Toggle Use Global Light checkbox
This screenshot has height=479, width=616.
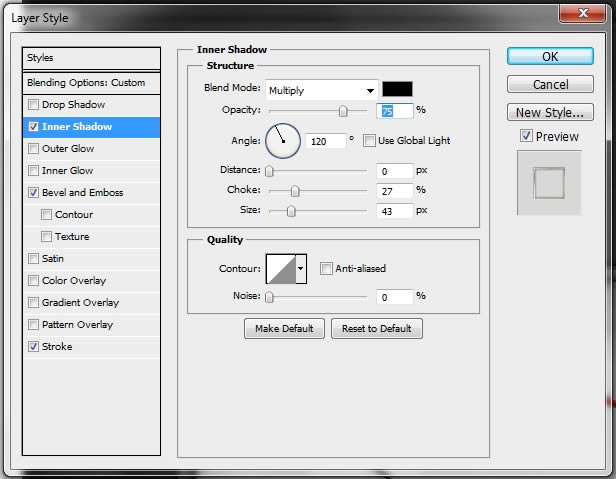[369, 141]
